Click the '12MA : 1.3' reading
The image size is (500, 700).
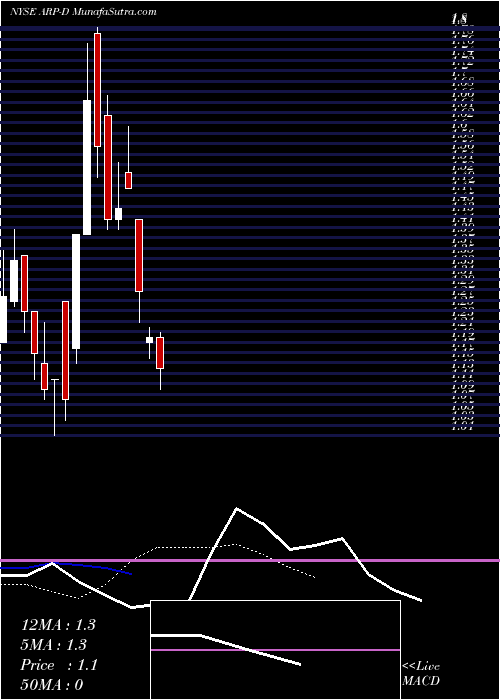tap(58, 625)
